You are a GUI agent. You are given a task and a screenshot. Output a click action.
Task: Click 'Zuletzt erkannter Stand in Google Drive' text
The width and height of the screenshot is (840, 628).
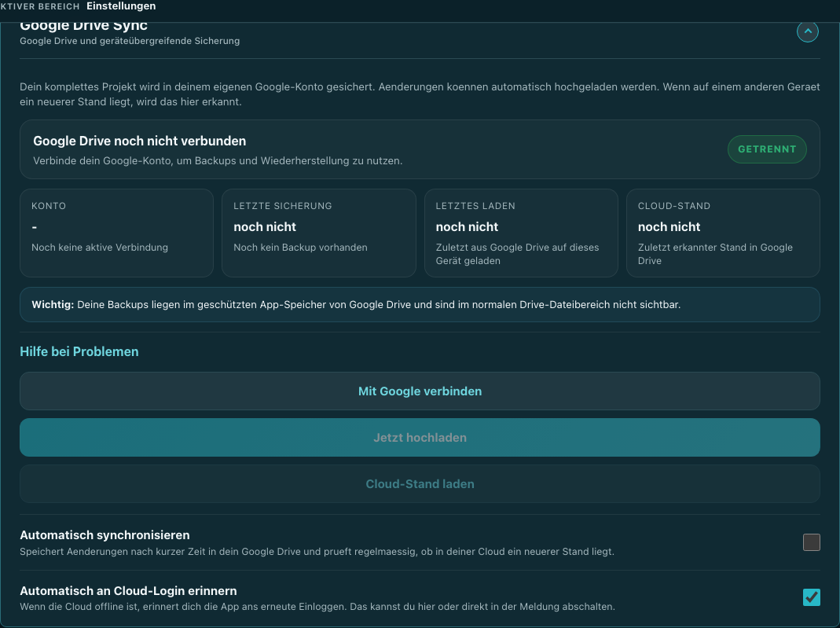coord(715,254)
